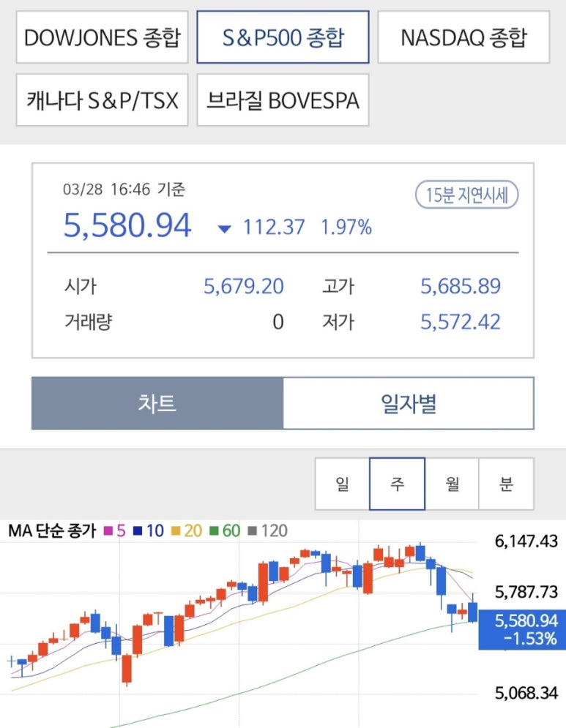Tap the 15분 지연시세 badge
Screen dimensions: 566x728
click(x=466, y=195)
